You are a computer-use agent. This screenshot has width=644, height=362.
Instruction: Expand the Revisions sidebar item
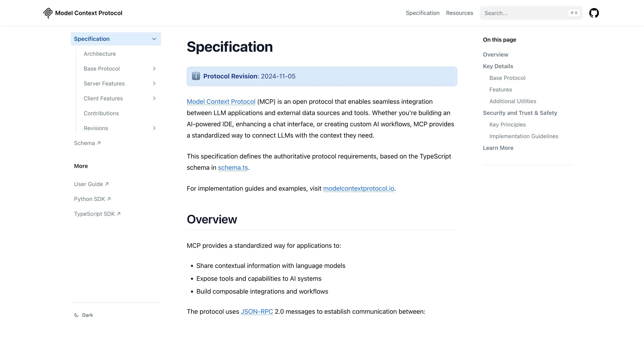154,128
